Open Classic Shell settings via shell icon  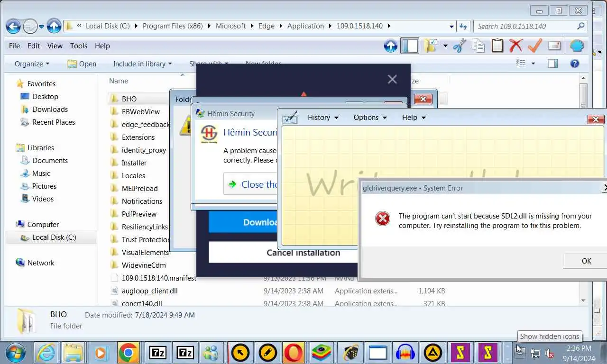coord(577,46)
